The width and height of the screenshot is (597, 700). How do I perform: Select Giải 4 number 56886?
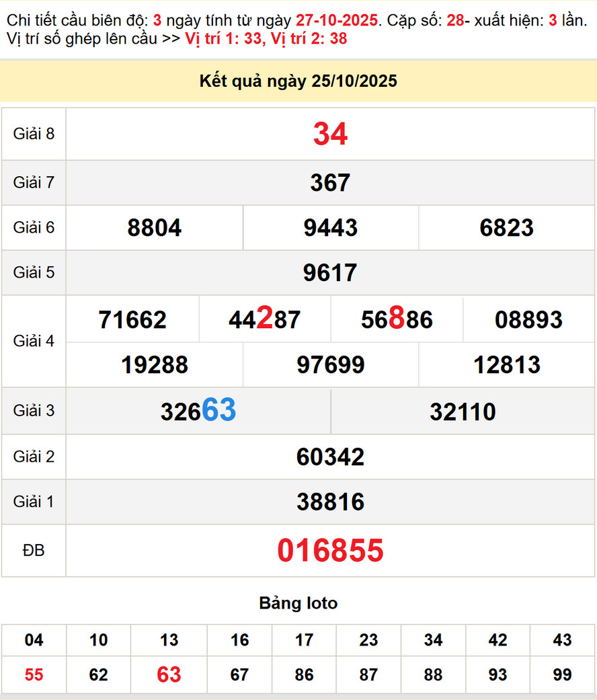397,319
